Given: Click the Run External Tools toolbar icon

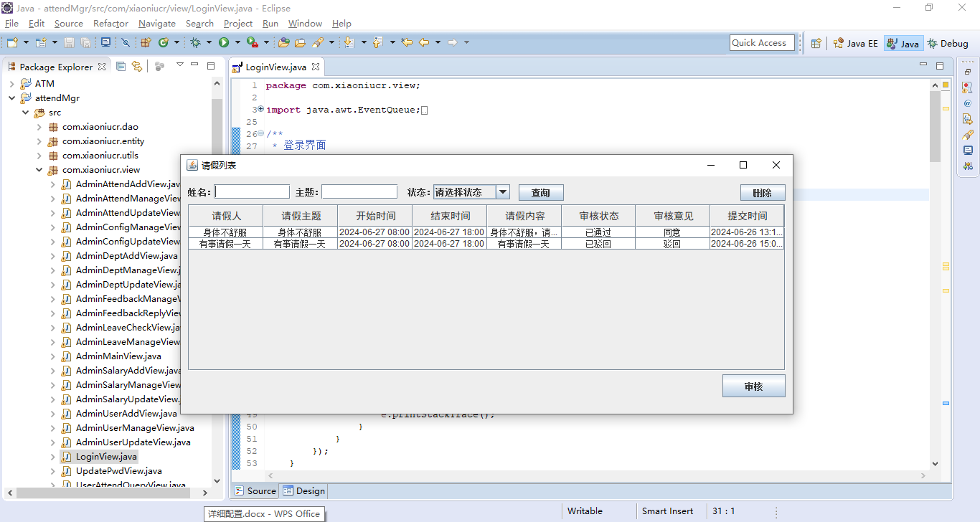Looking at the screenshot, I should tap(252, 43).
